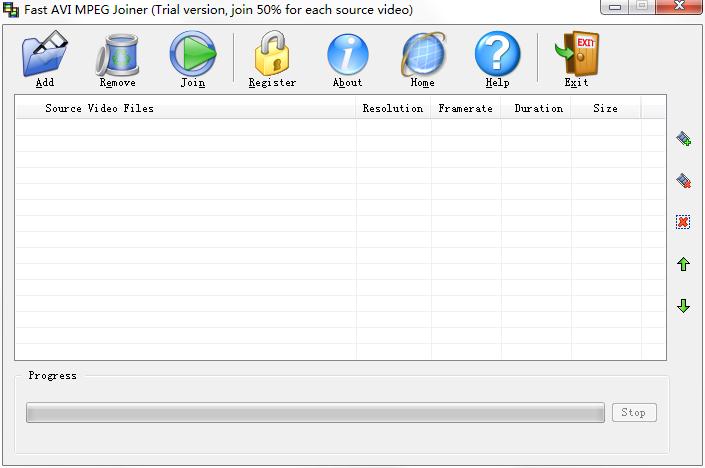Open the About info icon
705x468 pixels.
coord(348,54)
